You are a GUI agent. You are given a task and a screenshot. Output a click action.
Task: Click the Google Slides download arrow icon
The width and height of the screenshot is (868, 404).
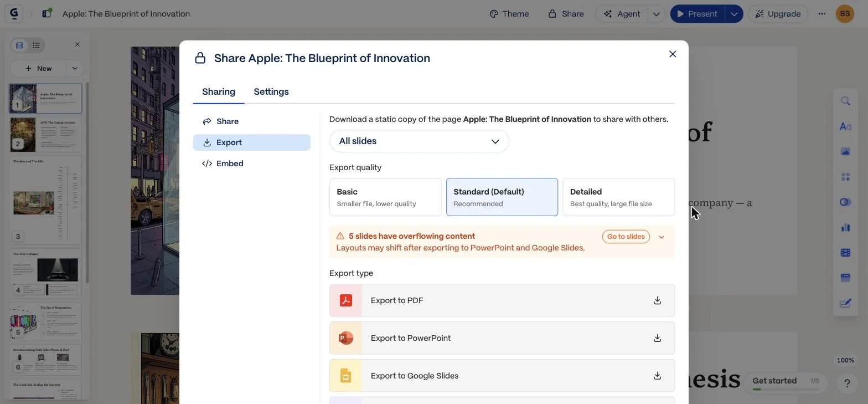coord(657,376)
